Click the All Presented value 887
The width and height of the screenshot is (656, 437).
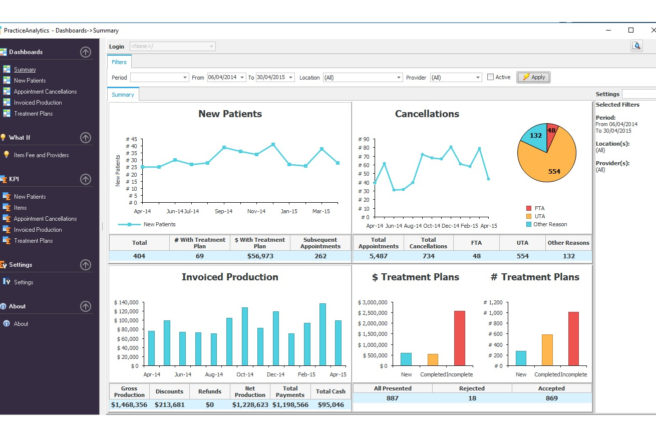pyautogui.click(x=392, y=398)
